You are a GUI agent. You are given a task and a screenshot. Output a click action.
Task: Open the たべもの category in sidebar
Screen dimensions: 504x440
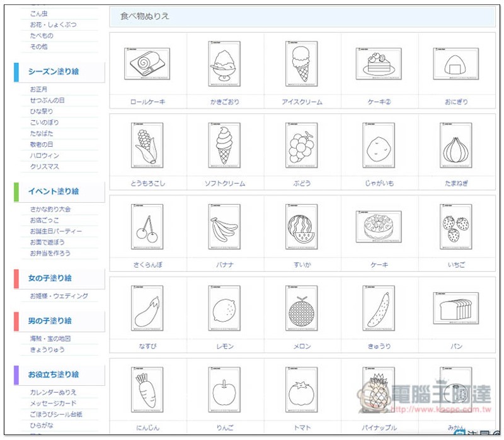(42, 36)
